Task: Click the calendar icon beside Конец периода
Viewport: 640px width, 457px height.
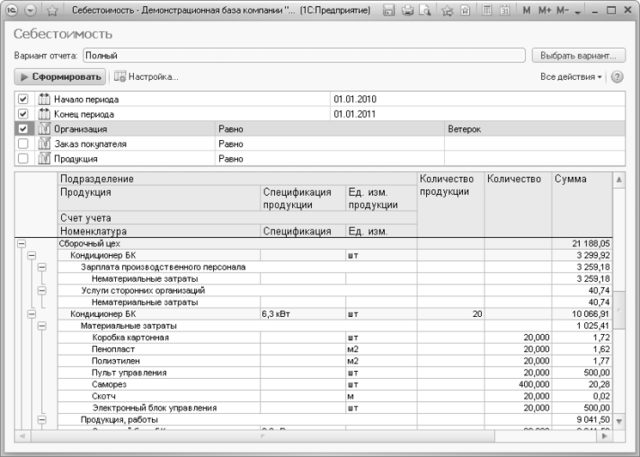Action: point(44,114)
